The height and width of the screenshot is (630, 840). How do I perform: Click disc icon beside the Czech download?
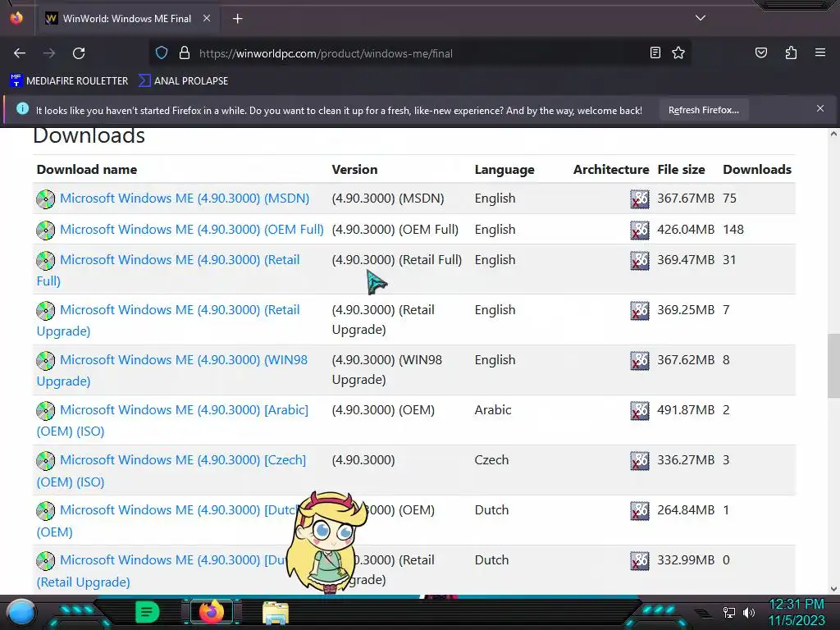click(x=46, y=460)
